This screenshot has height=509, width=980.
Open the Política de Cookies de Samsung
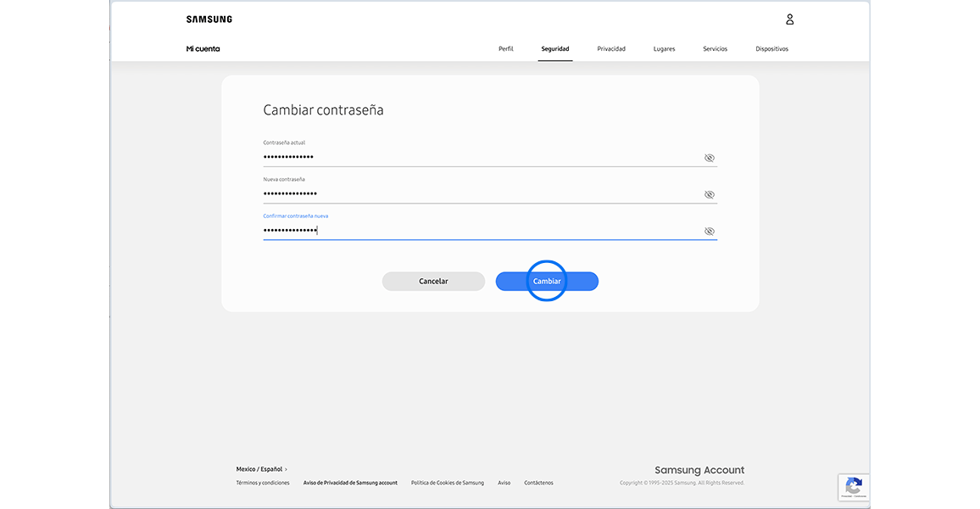pos(448,482)
